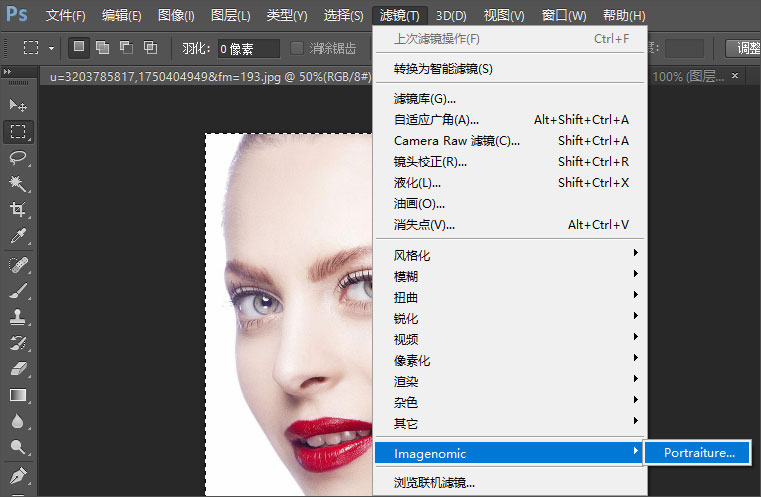Close the 100% (图层 document tab
Image resolution: width=761 pixels, height=497 pixels.
(x=735, y=76)
